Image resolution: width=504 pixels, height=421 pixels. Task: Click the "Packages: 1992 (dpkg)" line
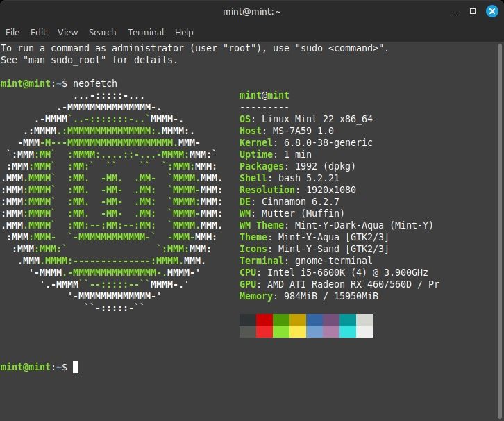tap(298, 166)
